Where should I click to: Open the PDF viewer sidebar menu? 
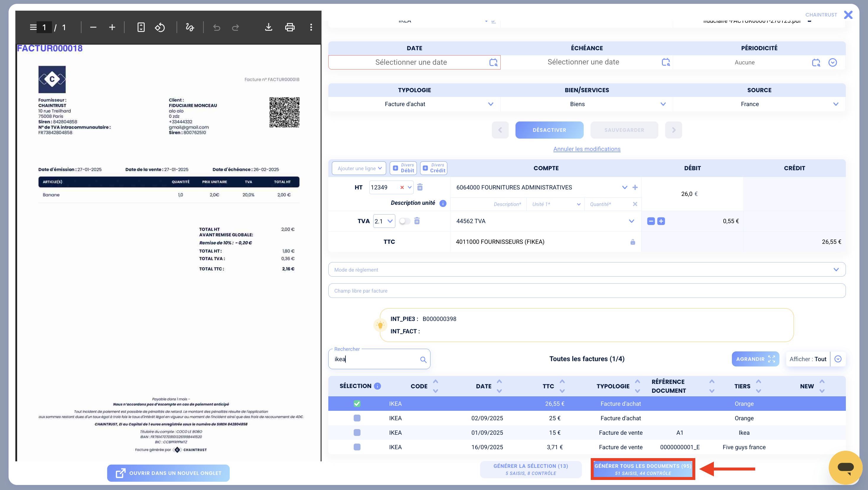(33, 27)
